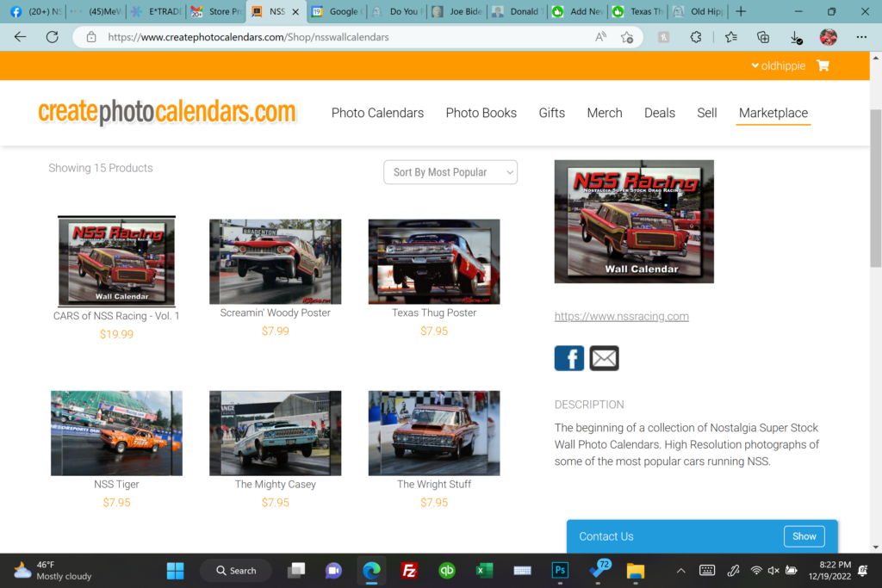Follow the nssracing.com link
The width and height of the screenshot is (882, 588).
621,316
